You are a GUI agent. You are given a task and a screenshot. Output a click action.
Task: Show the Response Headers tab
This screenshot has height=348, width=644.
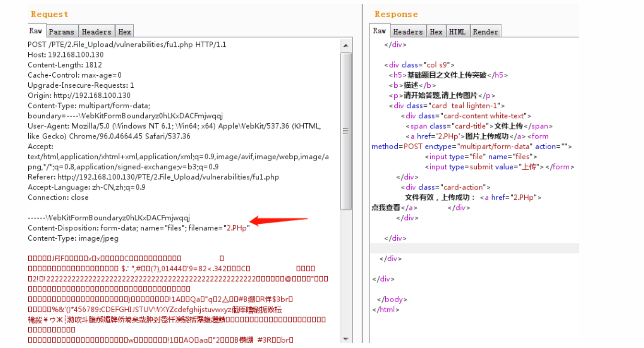408,32
